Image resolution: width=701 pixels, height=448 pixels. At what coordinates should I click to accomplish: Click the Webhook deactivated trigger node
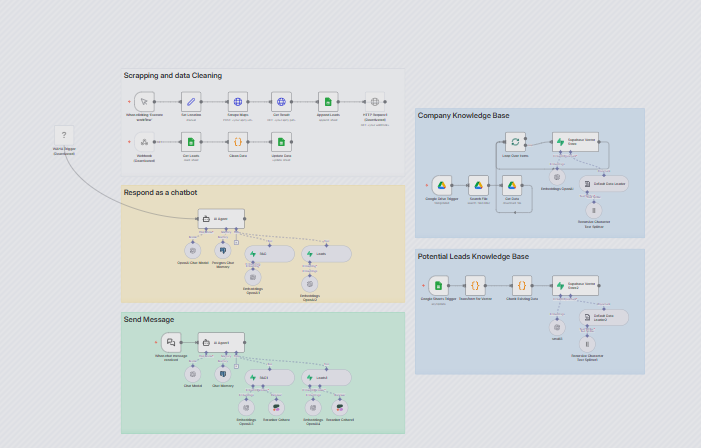click(144, 143)
